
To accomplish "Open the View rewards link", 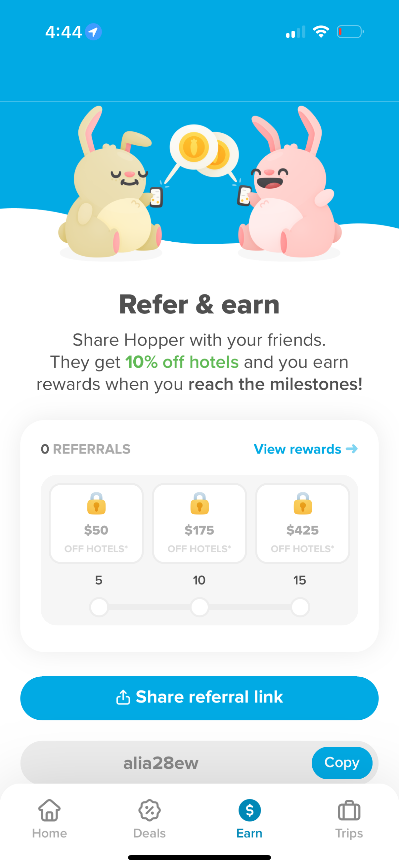I will [x=305, y=449].
